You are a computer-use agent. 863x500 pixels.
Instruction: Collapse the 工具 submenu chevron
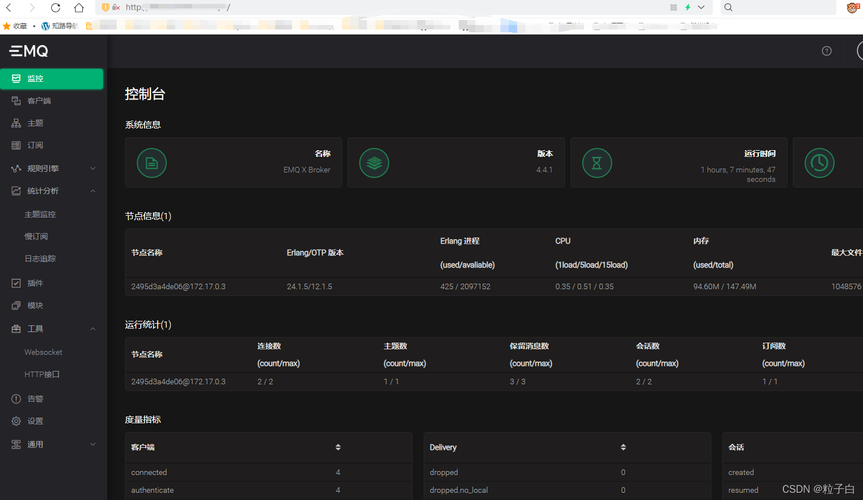click(92, 329)
